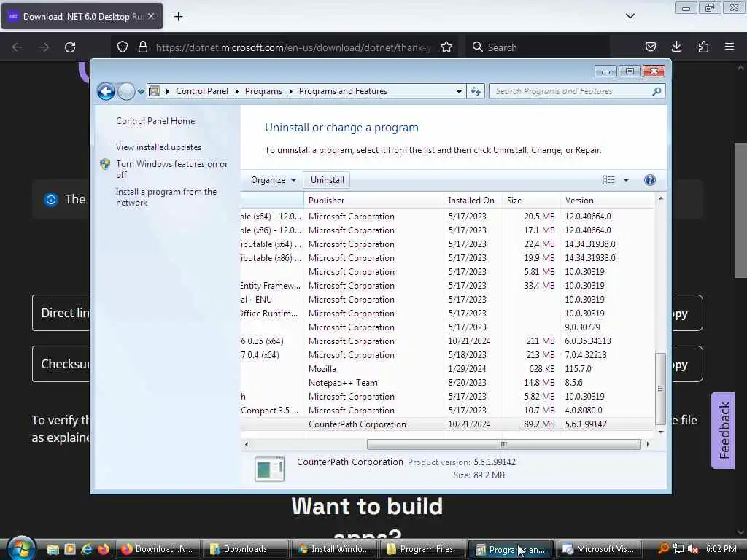Sort by the Size column header
This screenshot has width=747, height=560.
[531, 201]
